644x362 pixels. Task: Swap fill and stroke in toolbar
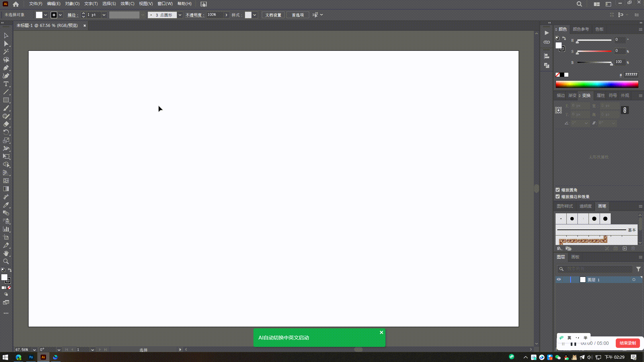click(10, 270)
